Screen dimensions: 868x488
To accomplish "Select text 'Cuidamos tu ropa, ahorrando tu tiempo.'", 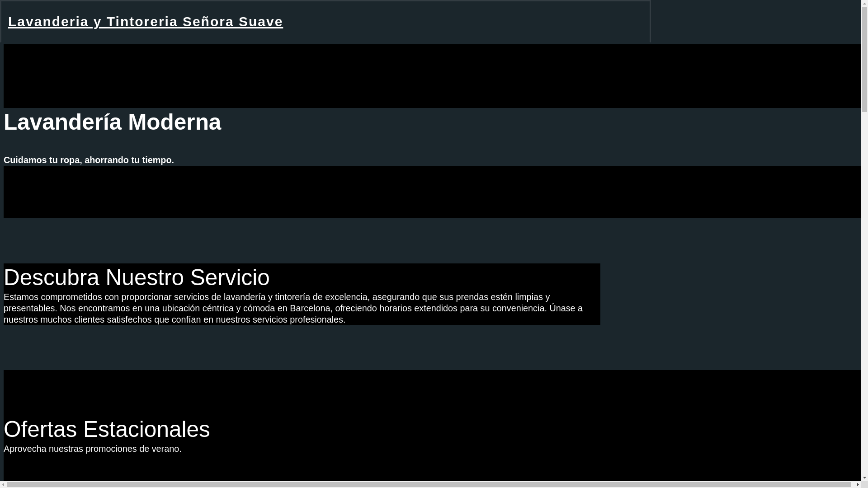I will pyautogui.click(x=89, y=160).
